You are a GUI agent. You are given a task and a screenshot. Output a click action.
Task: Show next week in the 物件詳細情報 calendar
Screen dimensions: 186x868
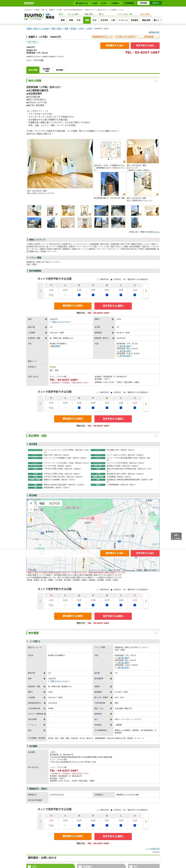[146, 291]
